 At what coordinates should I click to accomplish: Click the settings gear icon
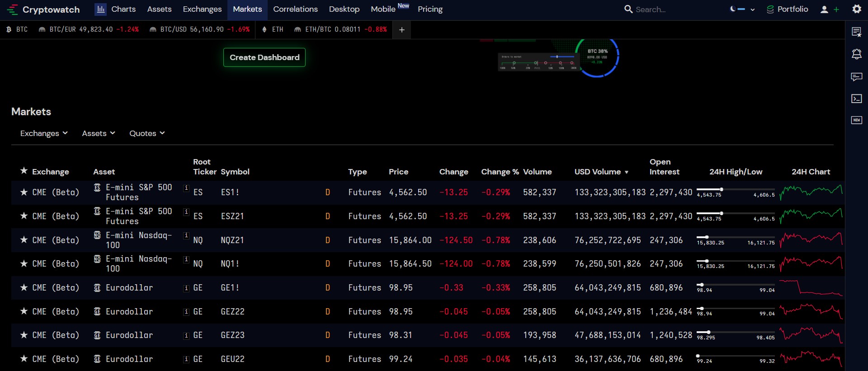pyautogui.click(x=857, y=9)
